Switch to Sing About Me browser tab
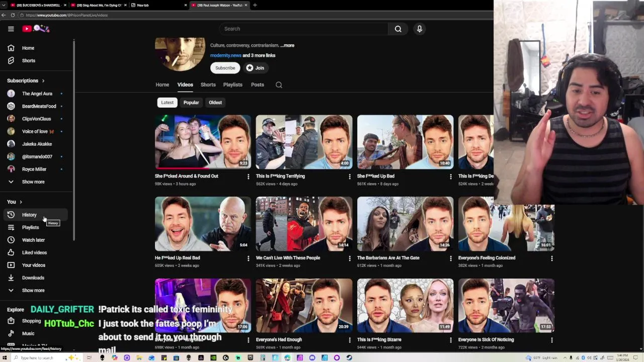Viewport: 644px width, 362px height. point(98,5)
